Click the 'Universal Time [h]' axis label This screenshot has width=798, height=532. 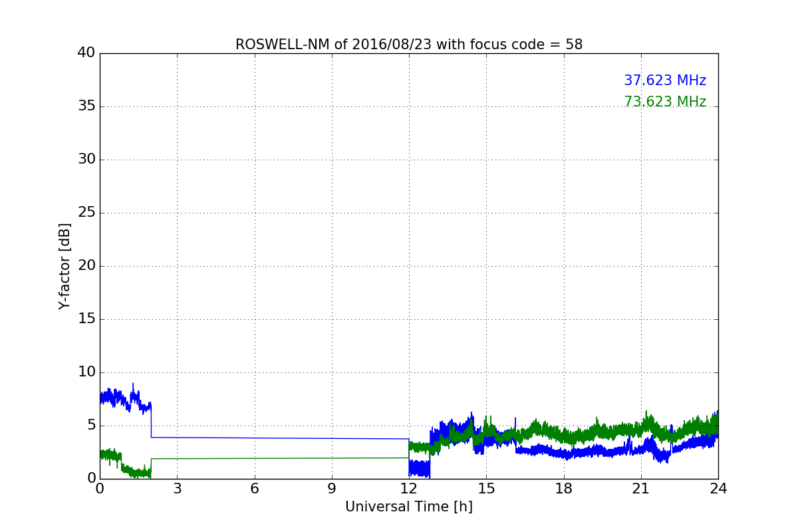(409, 507)
